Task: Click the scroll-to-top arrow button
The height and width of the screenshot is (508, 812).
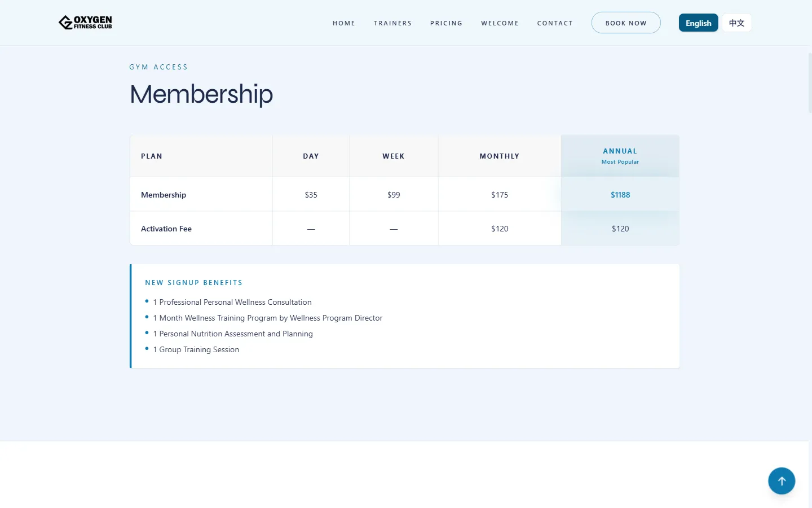Action: point(782,480)
